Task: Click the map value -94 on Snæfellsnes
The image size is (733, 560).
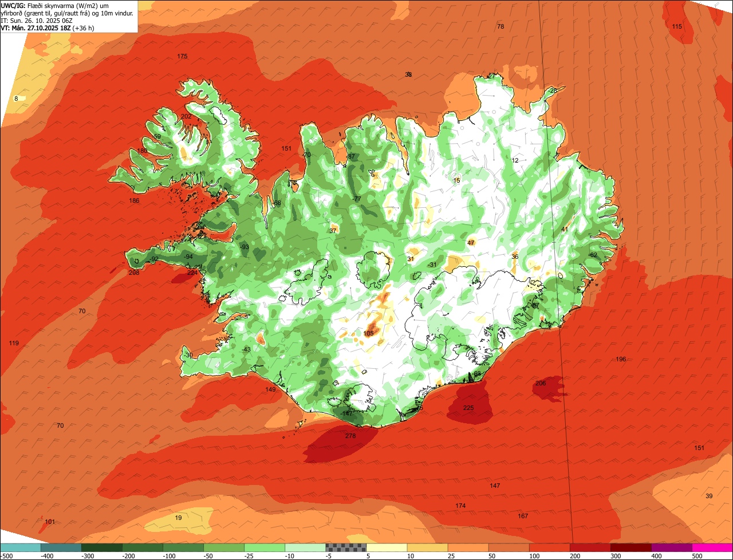Action: pyautogui.click(x=188, y=257)
